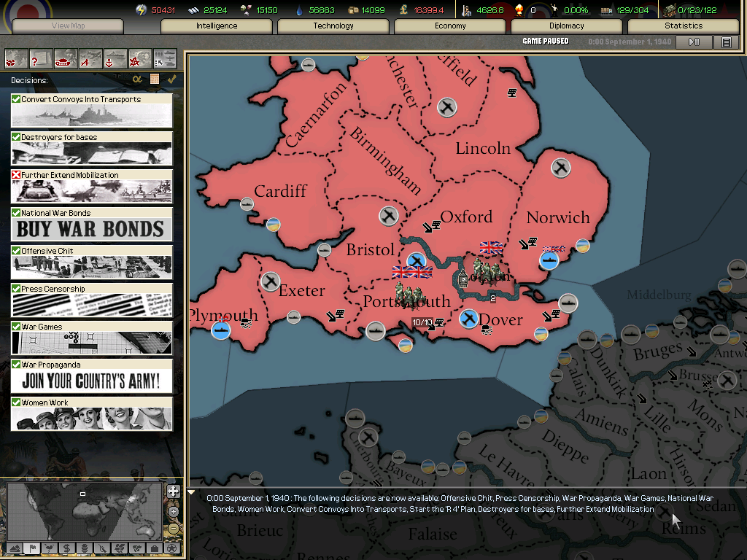Open the Statistics tab

(683, 26)
